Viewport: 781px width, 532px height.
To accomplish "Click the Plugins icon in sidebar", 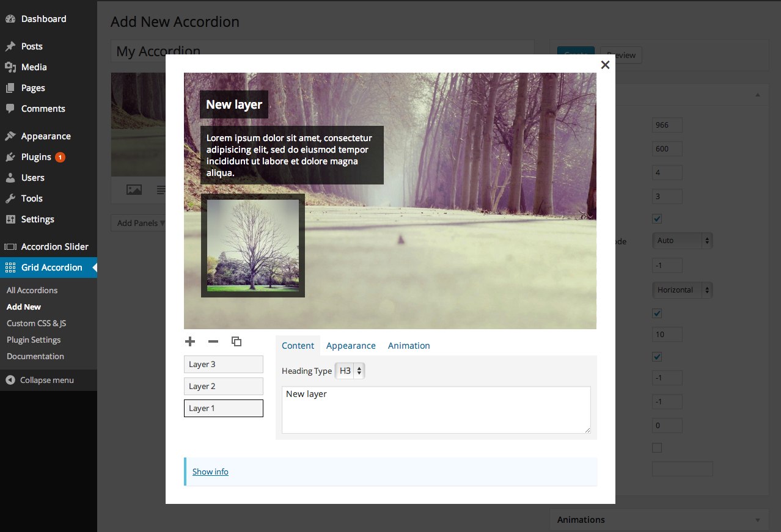I will click(x=10, y=157).
